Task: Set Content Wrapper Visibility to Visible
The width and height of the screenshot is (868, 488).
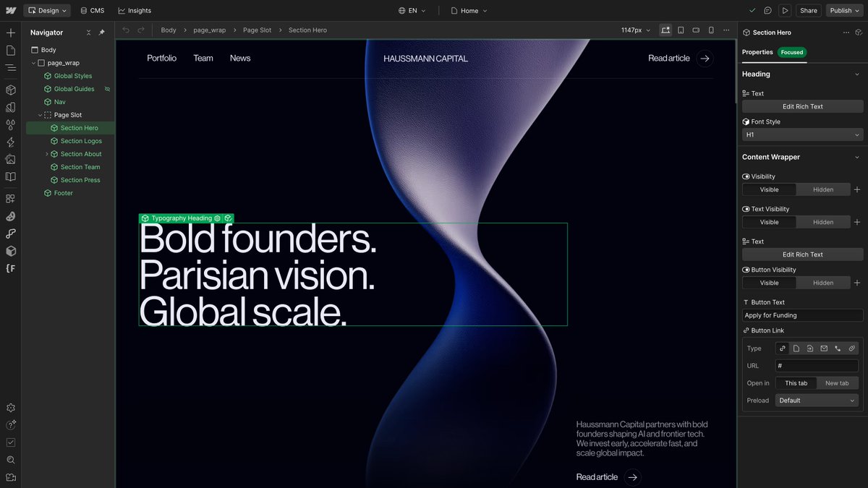Action: (x=769, y=189)
